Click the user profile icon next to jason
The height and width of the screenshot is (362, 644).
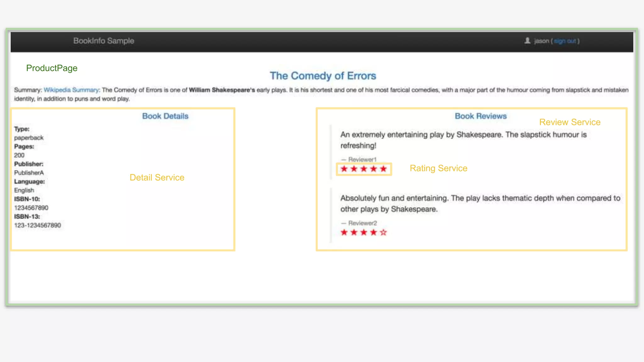(x=527, y=41)
